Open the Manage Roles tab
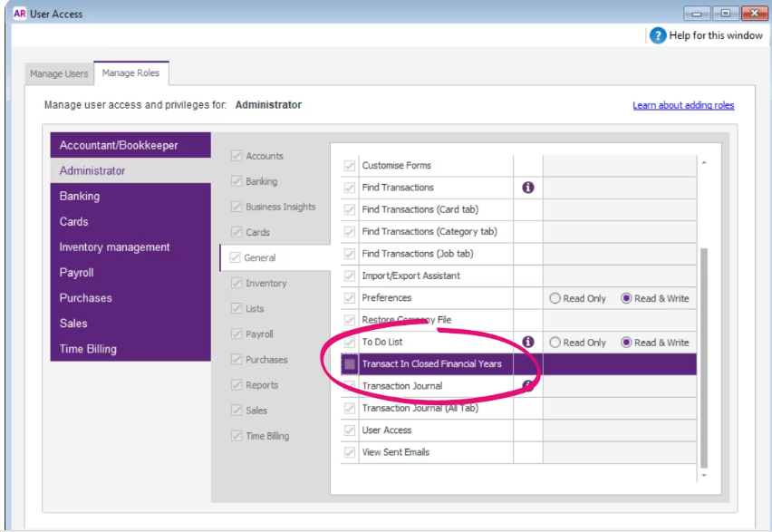The image size is (772, 532). coord(130,73)
